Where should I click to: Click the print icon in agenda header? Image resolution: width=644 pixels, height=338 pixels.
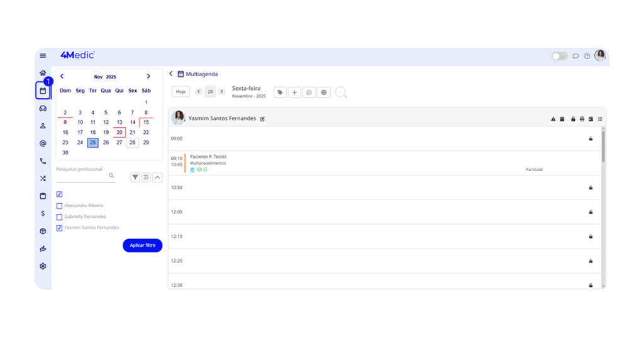point(582,119)
